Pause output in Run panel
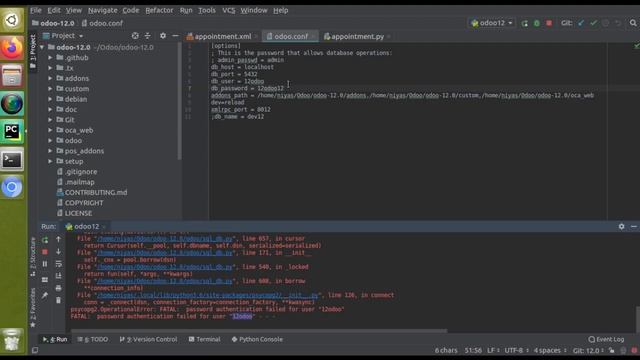 click(45, 264)
